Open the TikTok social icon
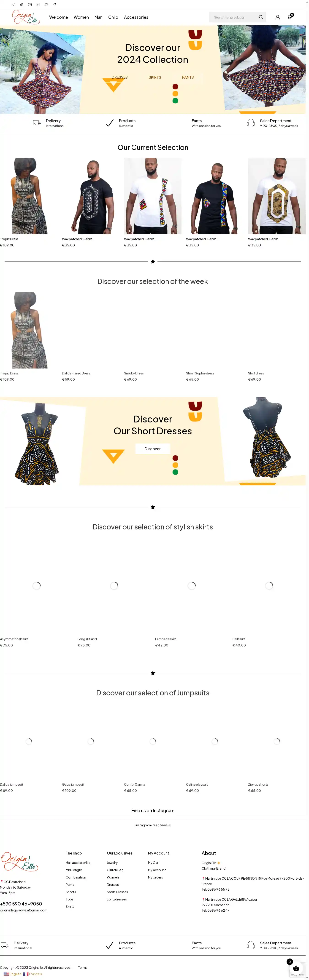This screenshot has width=309, height=980. pyautogui.click(x=21, y=5)
